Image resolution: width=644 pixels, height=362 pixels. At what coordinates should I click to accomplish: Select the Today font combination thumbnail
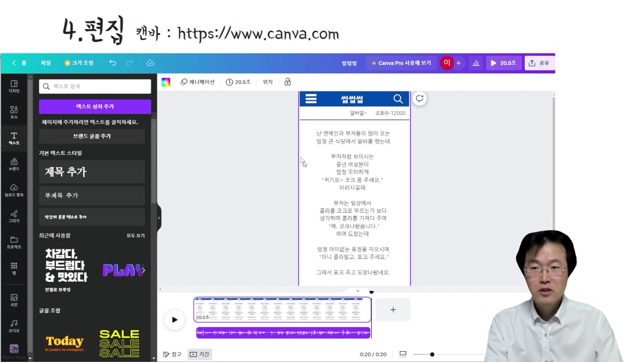click(65, 343)
